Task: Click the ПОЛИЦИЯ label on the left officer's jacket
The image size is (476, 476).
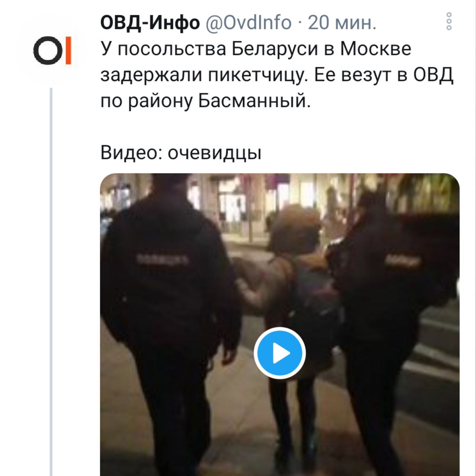Action: (162, 259)
